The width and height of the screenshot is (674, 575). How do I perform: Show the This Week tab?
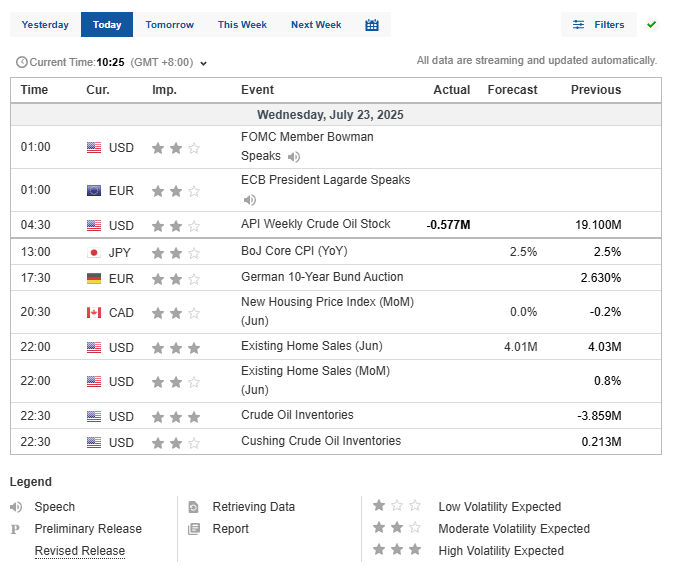[x=242, y=24]
